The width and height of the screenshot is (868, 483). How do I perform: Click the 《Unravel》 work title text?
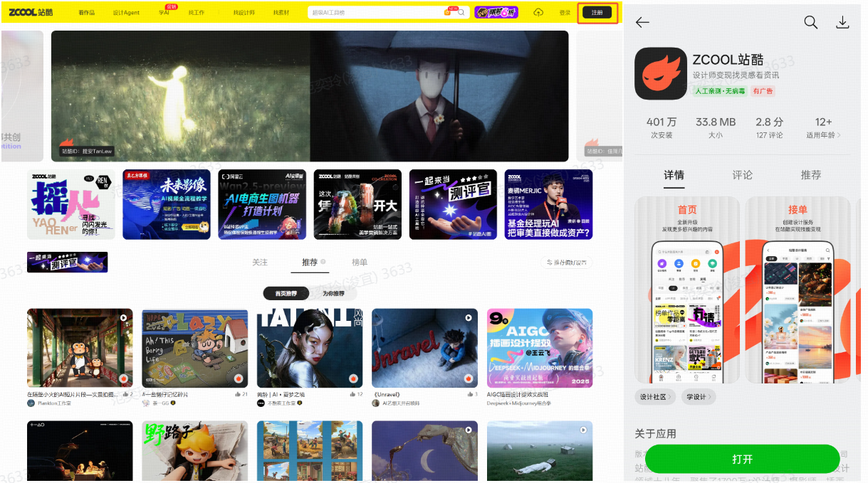pos(388,394)
